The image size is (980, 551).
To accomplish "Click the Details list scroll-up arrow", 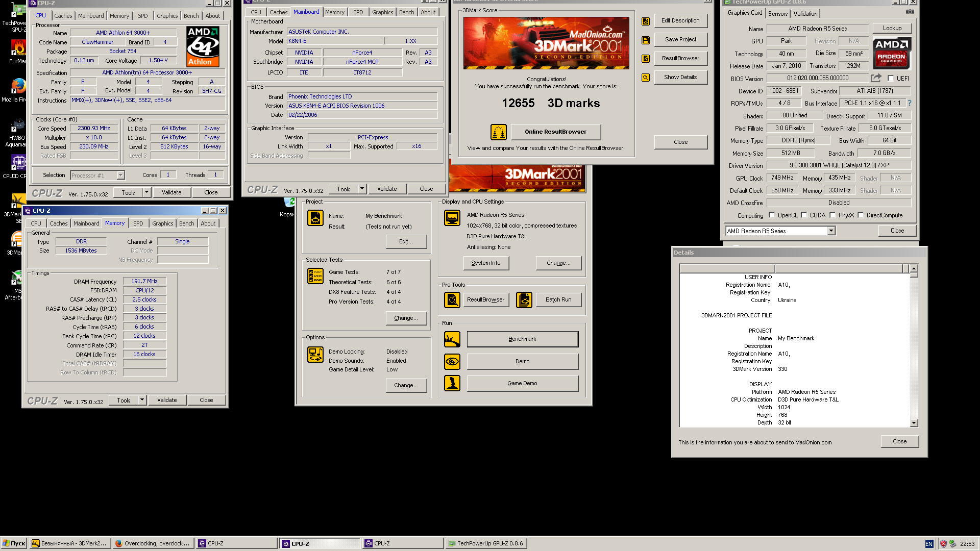I will pos(914,268).
